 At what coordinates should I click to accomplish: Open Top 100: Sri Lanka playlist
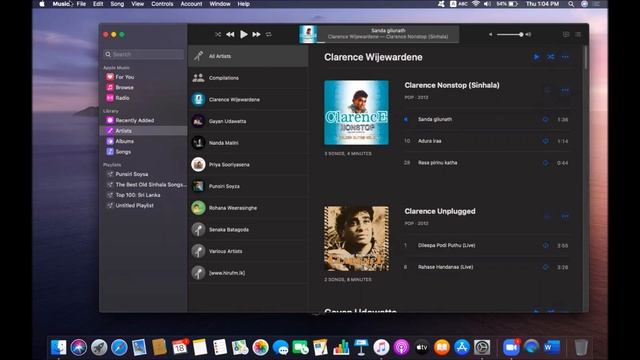[137, 195]
